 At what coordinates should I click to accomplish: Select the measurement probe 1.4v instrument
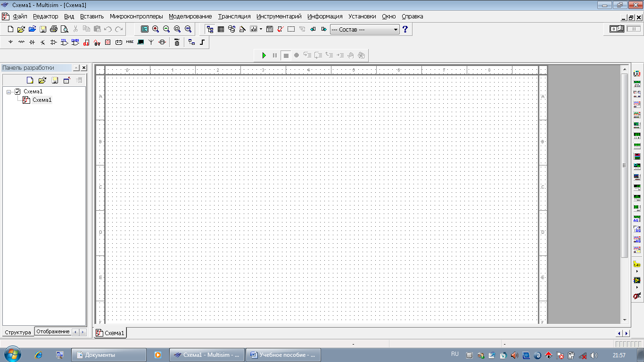pos(637,264)
